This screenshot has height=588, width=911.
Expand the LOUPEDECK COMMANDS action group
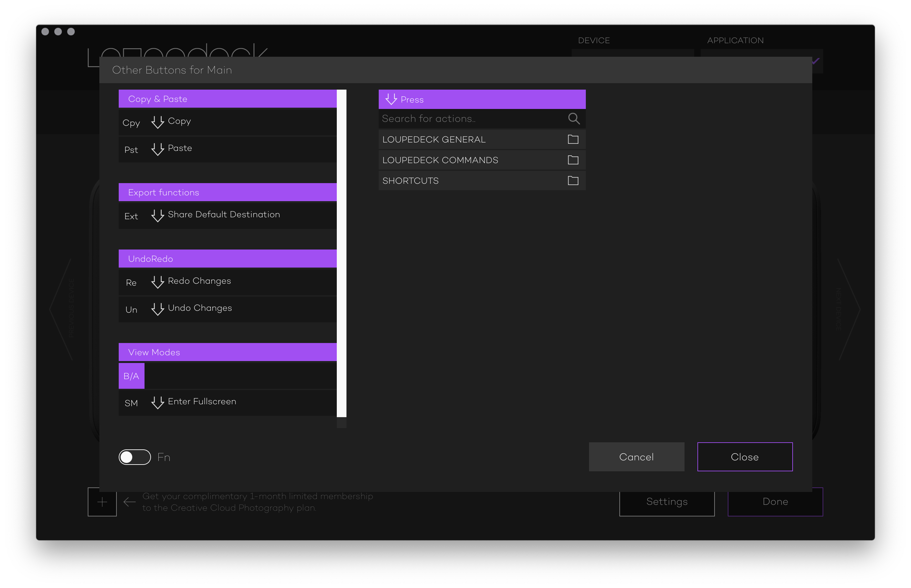(440, 160)
